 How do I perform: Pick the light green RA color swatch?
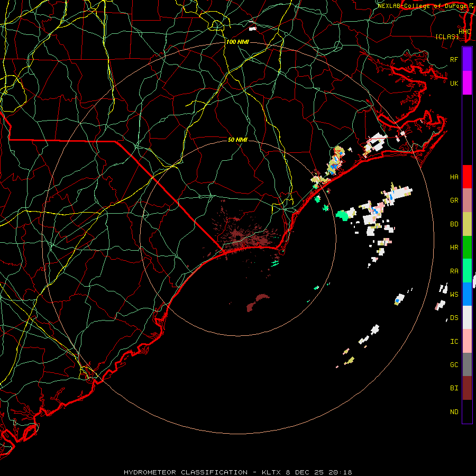coord(467,271)
